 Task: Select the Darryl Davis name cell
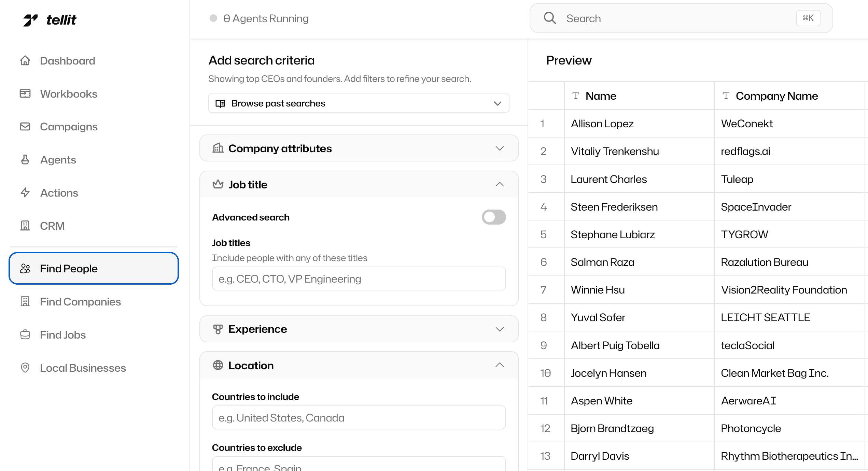639,456
